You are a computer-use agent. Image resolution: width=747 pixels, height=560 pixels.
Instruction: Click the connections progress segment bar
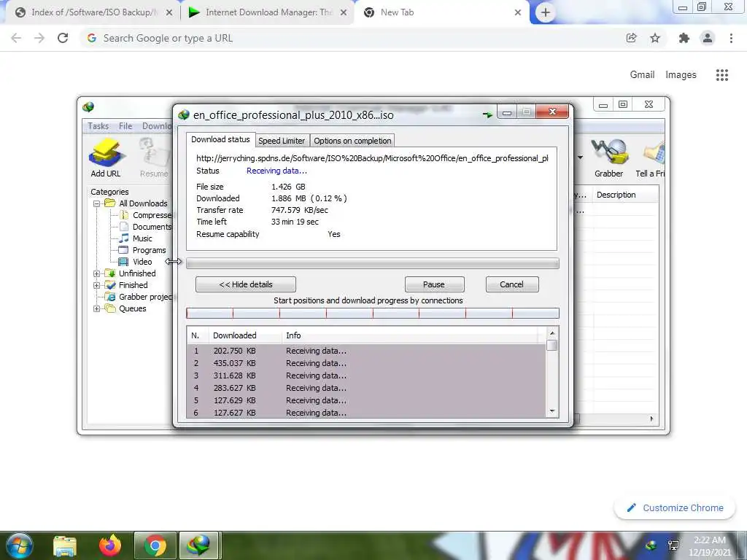tap(373, 314)
